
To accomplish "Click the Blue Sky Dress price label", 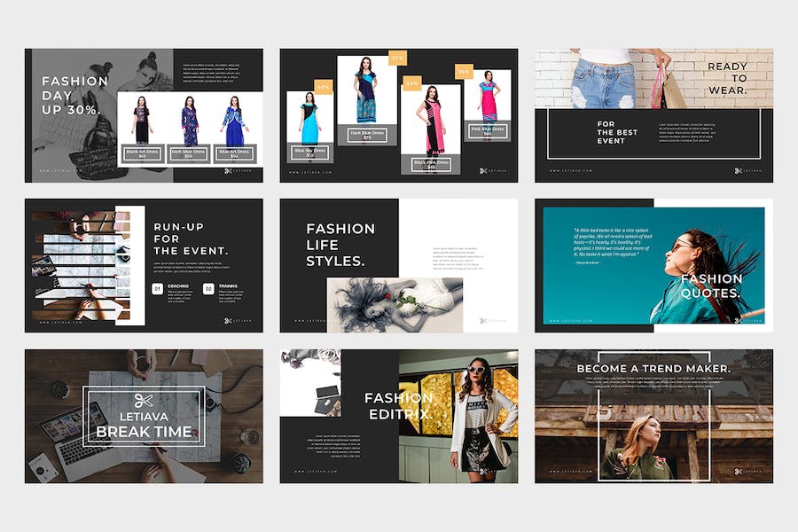I will click(310, 153).
